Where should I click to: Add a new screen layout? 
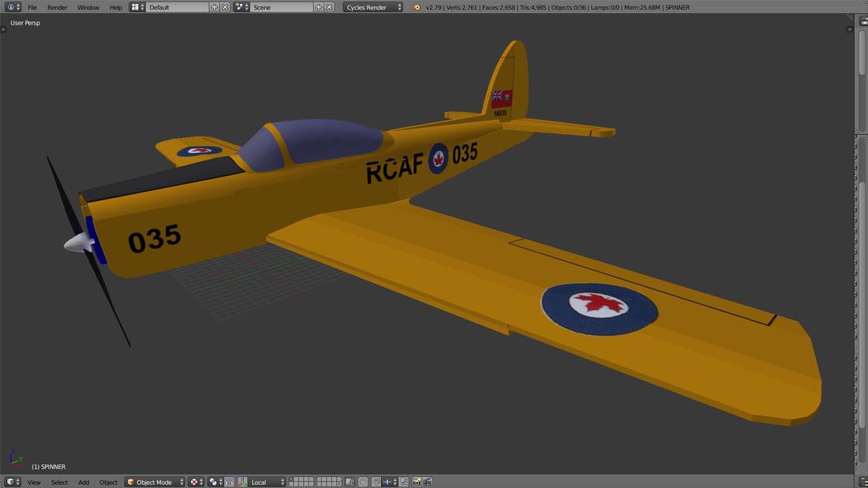[x=215, y=7]
